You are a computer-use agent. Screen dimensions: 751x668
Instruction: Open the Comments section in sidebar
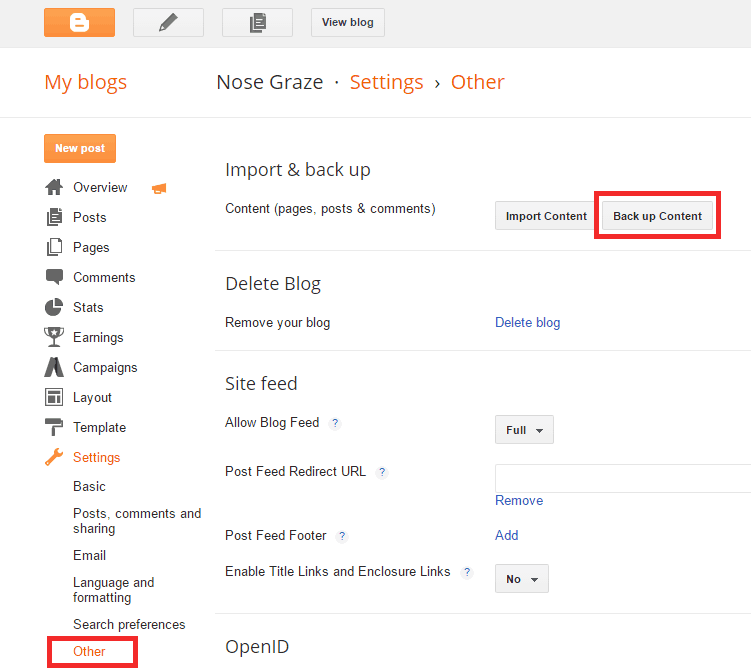coord(104,277)
